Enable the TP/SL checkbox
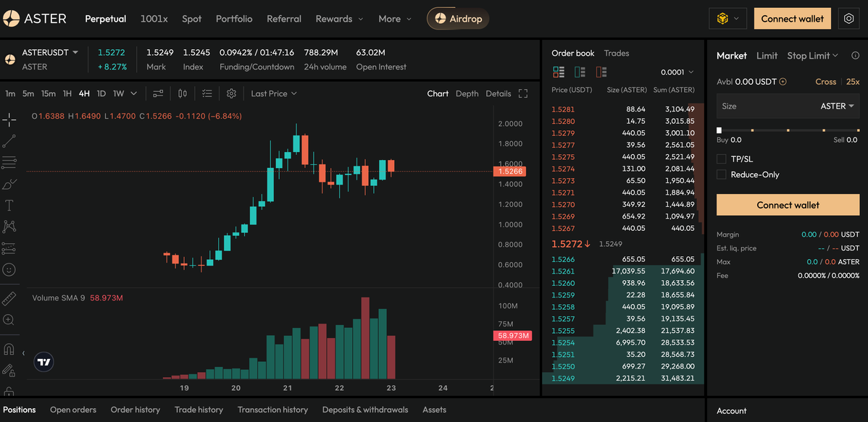This screenshot has width=868, height=422. coord(721,159)
